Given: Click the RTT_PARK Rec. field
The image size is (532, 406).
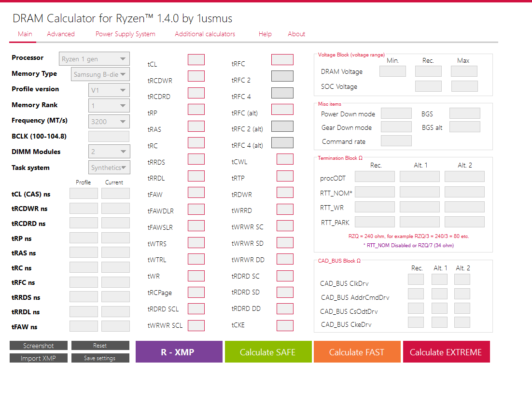Looking at the screenshot, I should (x=375, y=222).
